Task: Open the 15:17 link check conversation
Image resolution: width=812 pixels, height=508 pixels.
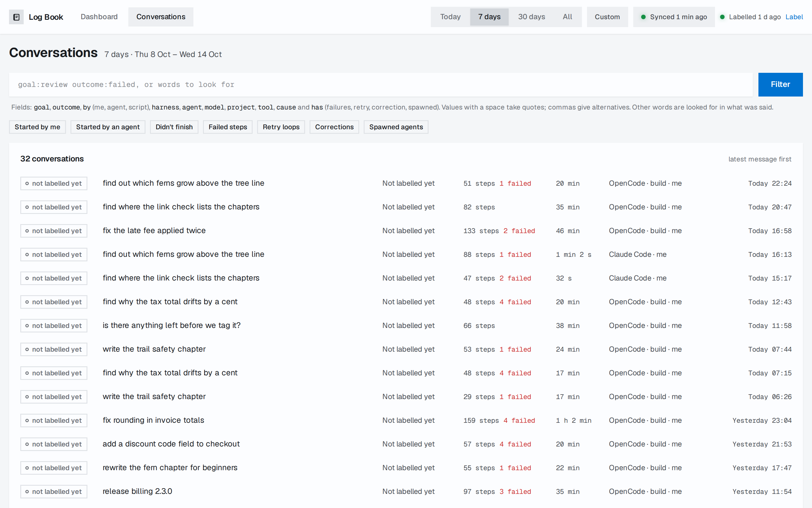Action: 406,278
